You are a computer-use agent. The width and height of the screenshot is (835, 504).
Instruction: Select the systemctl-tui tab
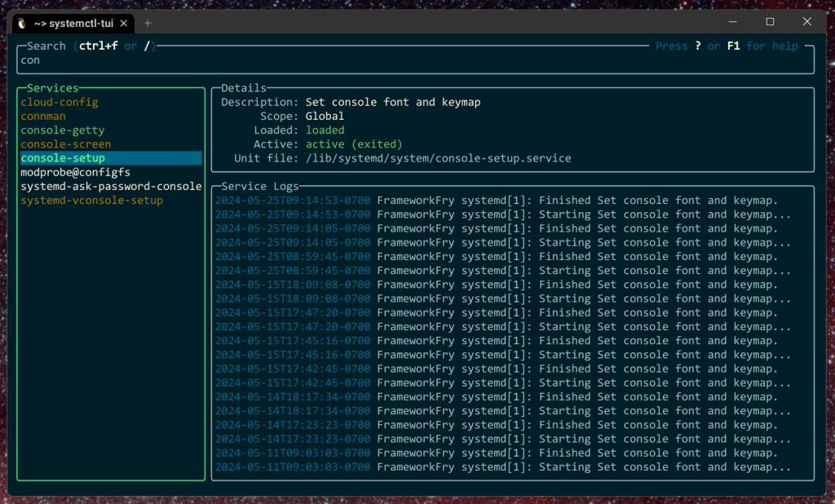pyautogui.click(x=73, y=23)
